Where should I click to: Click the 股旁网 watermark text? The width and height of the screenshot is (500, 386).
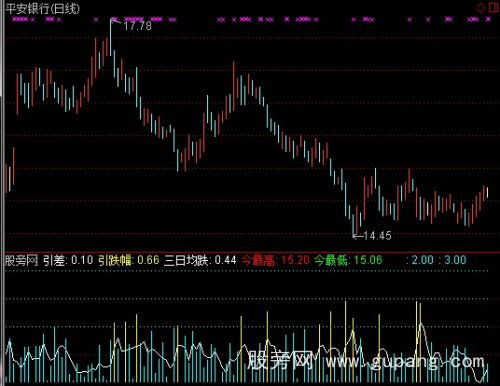point(280,360)
